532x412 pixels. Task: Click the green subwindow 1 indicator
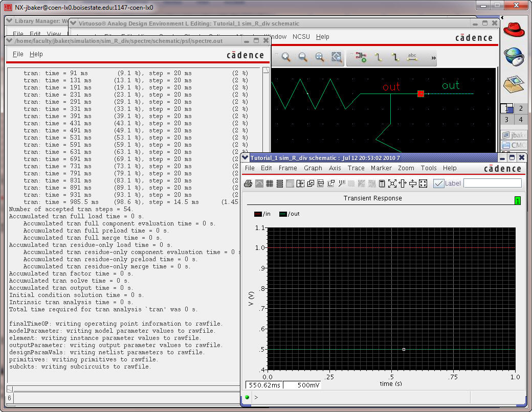[x=518, y=201]
